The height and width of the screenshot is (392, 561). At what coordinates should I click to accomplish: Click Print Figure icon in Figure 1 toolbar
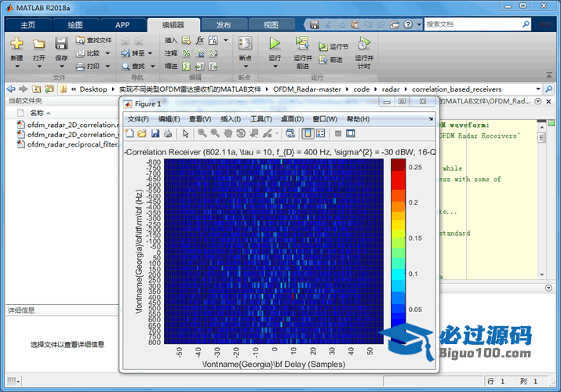point(168,133)
